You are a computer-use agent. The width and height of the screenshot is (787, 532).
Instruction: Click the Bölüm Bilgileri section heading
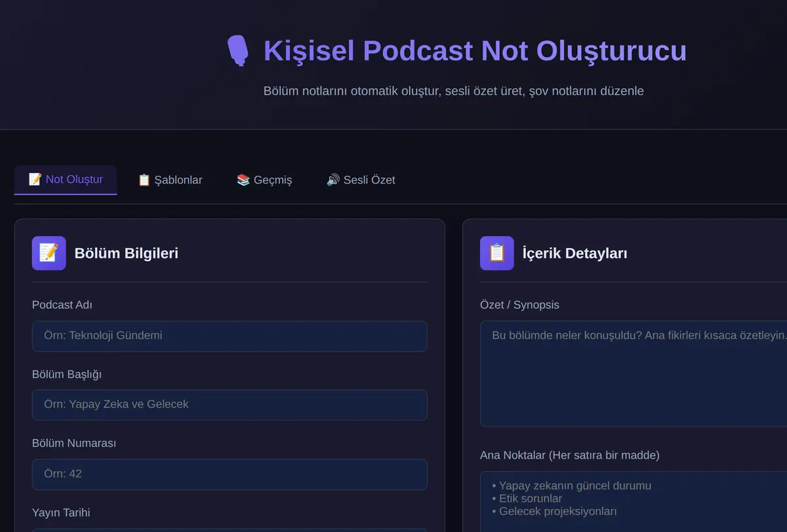[x=127, y=253]
